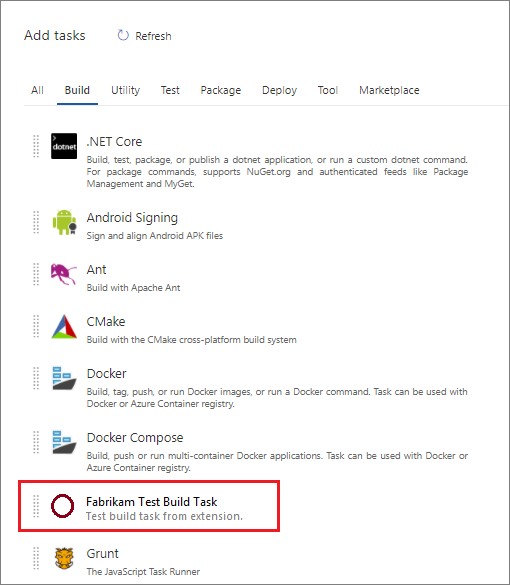510x585 pixels.
Task: Go to the Deploy tab
Action: 279,90
